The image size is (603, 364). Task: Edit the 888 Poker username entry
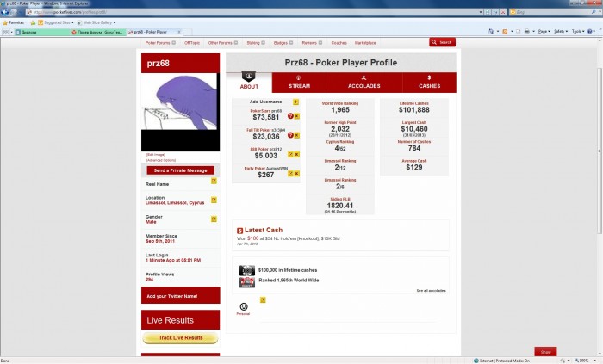coord(290,154)
